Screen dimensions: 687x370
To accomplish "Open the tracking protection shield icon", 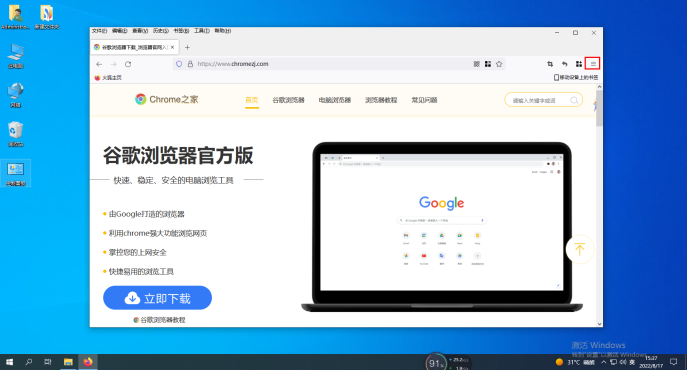I will click(x=179, y=64).
